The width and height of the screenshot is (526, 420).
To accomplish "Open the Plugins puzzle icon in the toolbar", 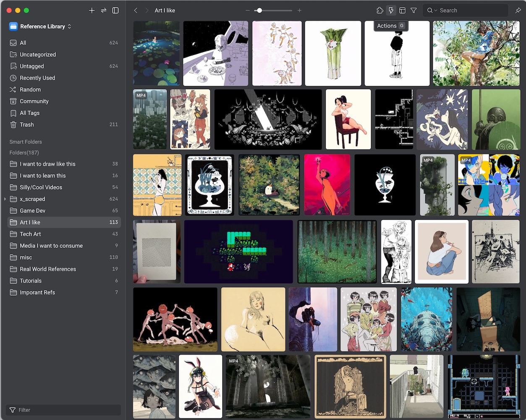I will click(x=380, y=10).
